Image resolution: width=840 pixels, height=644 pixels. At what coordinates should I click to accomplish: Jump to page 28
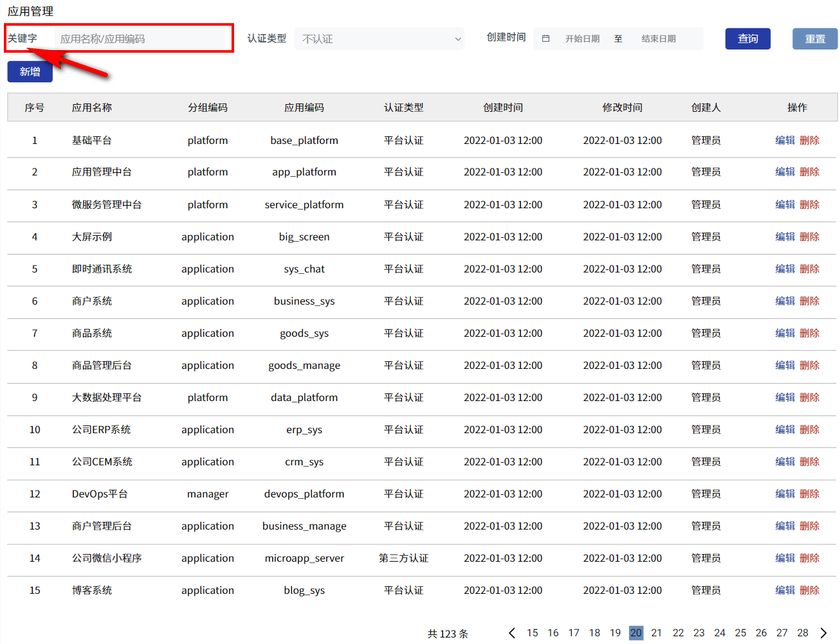[803, 633]
